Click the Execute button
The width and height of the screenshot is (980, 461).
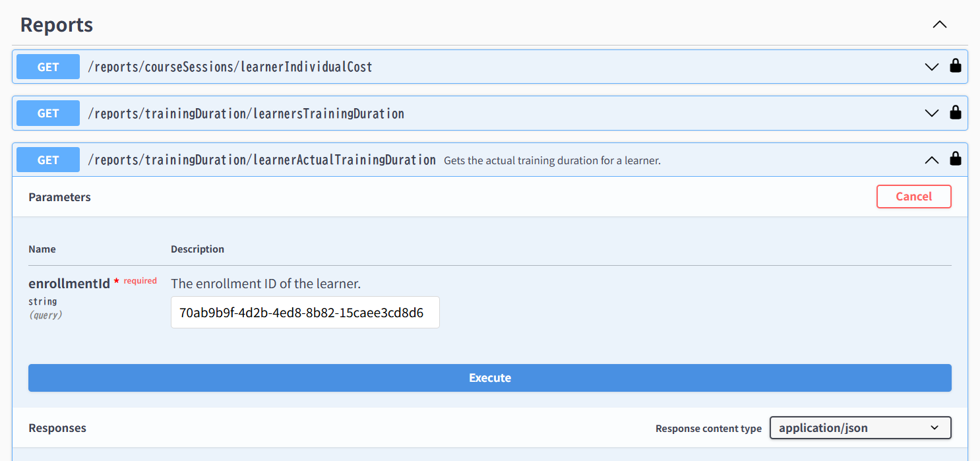pos(490,378)
